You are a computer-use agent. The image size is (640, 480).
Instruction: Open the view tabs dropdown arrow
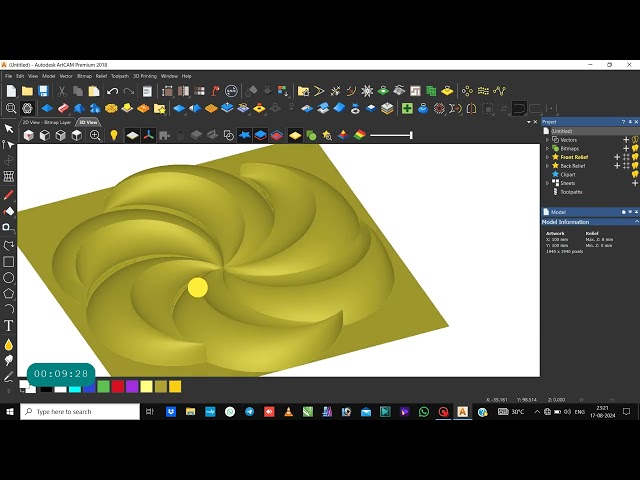point(529,122)
